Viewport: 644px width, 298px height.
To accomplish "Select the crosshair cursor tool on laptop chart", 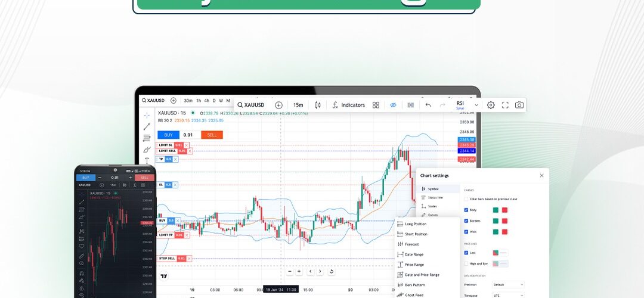I will pos(147,116).
